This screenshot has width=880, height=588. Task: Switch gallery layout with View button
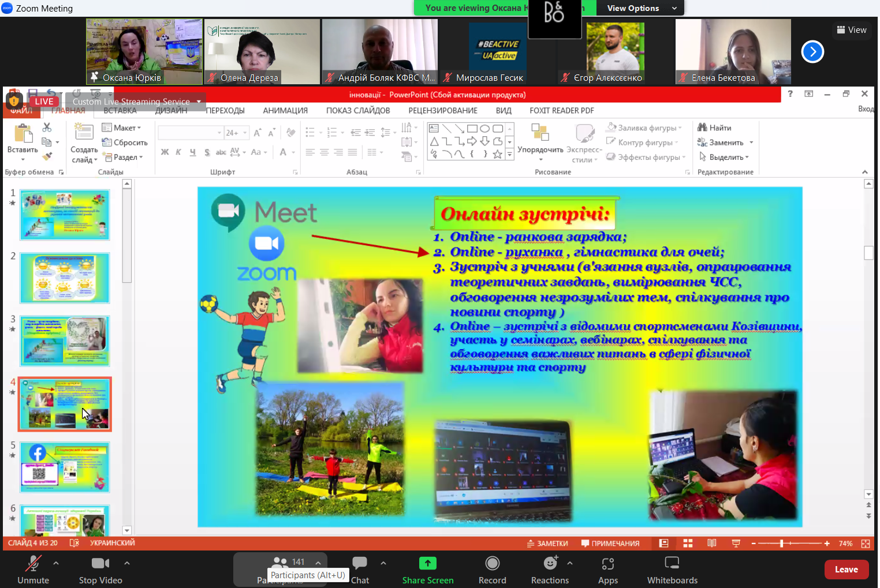click(x=851, y=30)
